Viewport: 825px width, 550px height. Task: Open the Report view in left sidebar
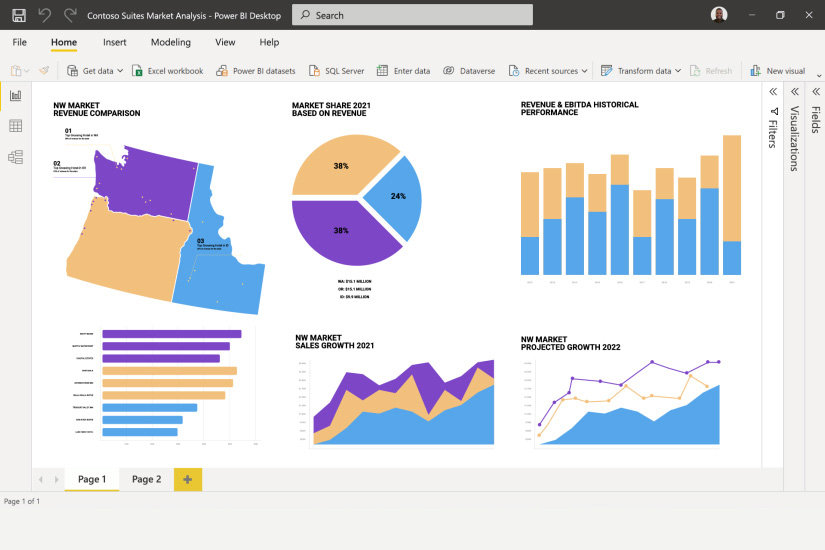(x=15, y=96)
